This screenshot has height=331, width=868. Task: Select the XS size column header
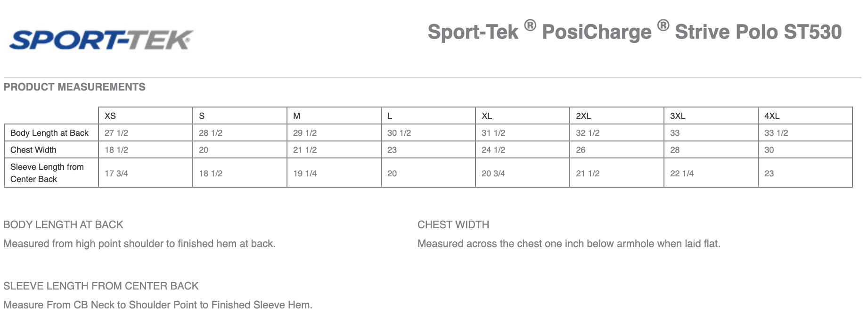point(110,116)
